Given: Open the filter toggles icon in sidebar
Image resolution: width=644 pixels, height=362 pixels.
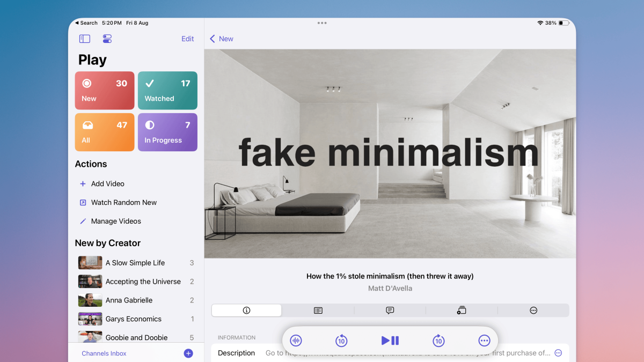Looking at the screenshot, I should pyautogui.click(x=107, y=39).
